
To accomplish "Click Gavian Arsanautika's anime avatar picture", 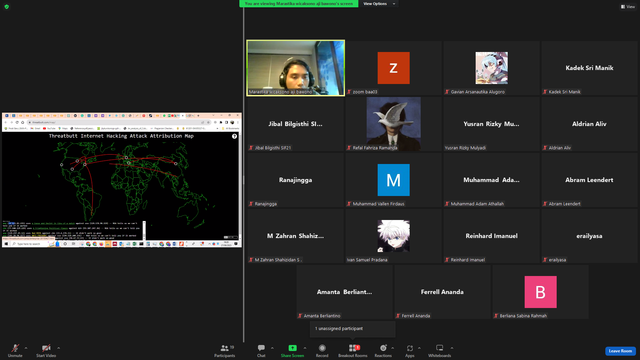I will pyautogui.click(x=491, y=68).
